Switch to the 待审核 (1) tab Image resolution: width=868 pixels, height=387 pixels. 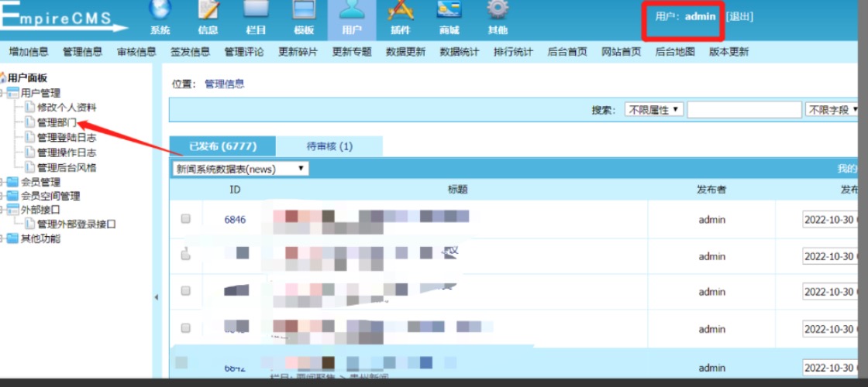click(329, 146)
